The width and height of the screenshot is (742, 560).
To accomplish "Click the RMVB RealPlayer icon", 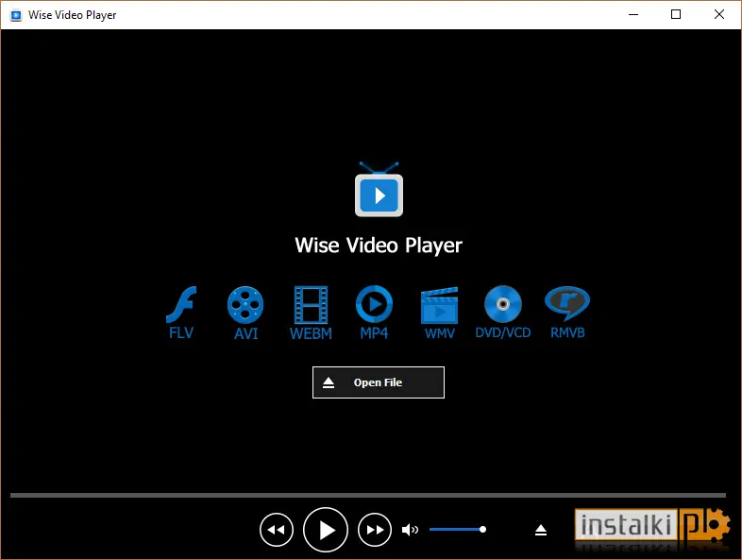I will [567, 303].
